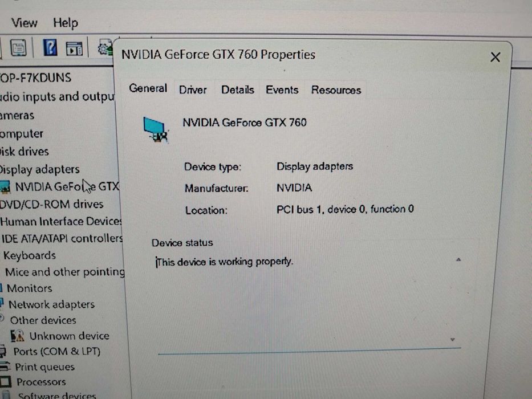The height and width of the screenshot is (399, 532).
Task: Click the action pane toolbar icon
Action: click(x=74, y=48)
